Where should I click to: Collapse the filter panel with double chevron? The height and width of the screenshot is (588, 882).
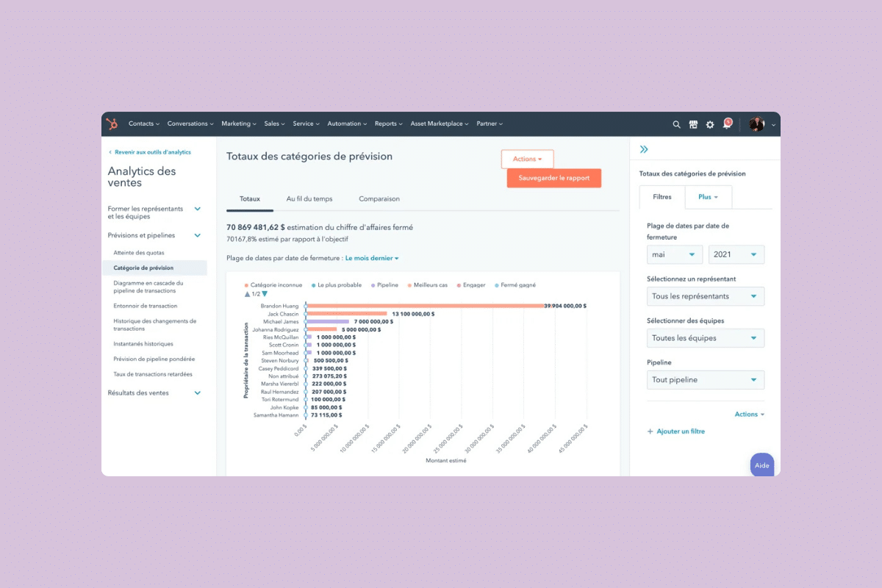[644, 149]
